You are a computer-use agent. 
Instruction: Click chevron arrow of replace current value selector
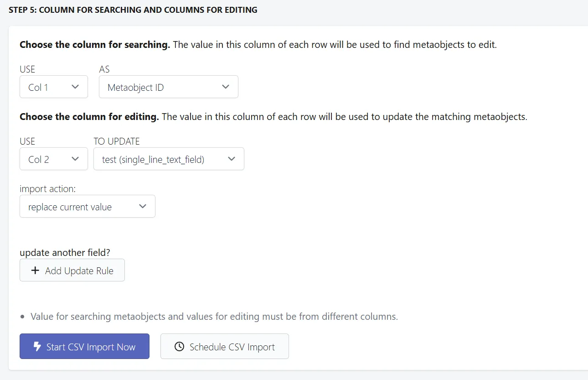[143, 206]
